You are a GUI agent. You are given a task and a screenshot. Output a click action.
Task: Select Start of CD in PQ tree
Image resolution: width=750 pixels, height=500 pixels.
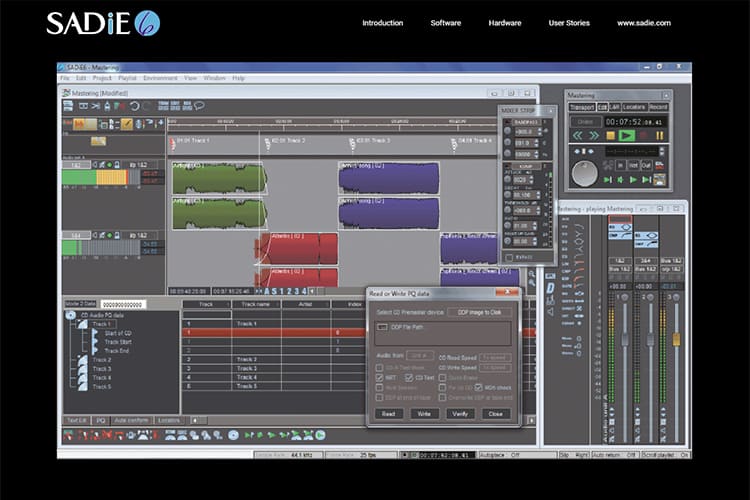click(x=118, y=333)
